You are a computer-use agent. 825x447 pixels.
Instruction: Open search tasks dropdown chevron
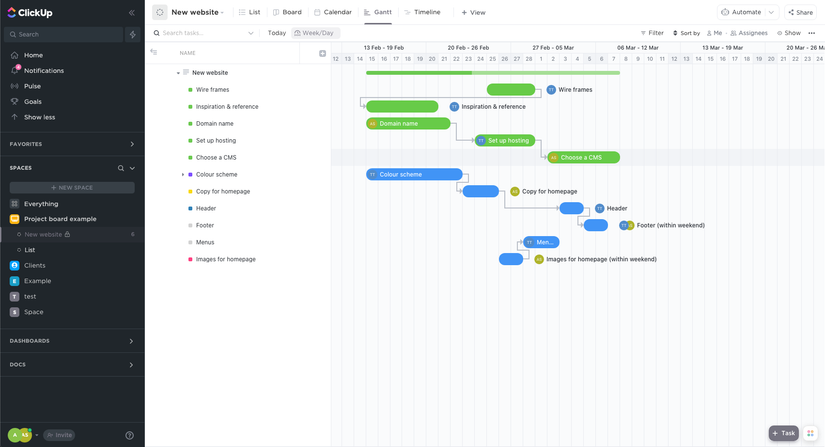pyautogui.click(x=250, y=33)
